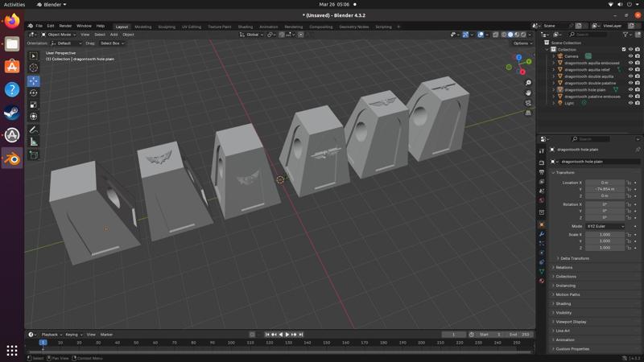Viewport: 644px width, 362px height.
Task: Expand the Delta Transform panel
Action: (575, 258)
